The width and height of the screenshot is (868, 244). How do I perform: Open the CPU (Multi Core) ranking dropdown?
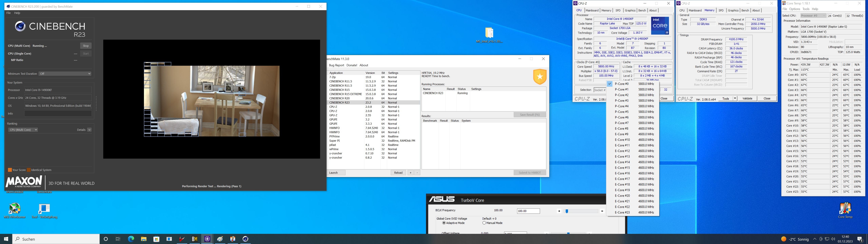click(x=23, y=130)
